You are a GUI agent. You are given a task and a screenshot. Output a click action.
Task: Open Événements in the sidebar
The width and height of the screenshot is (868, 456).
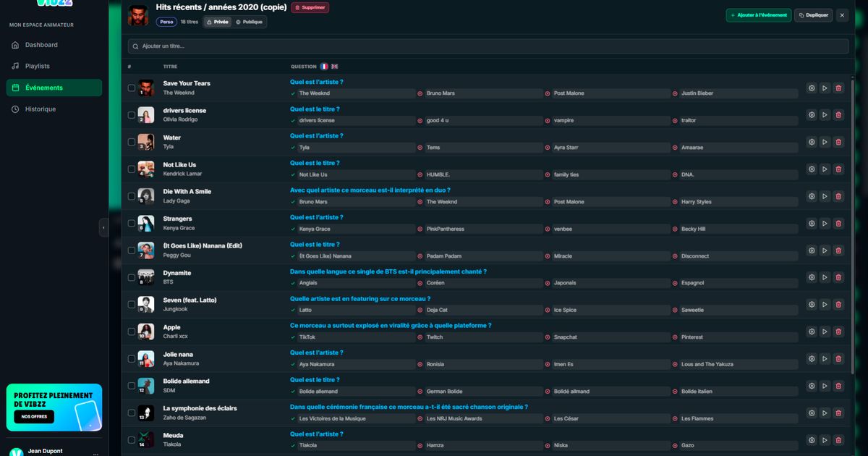[54, 88]
